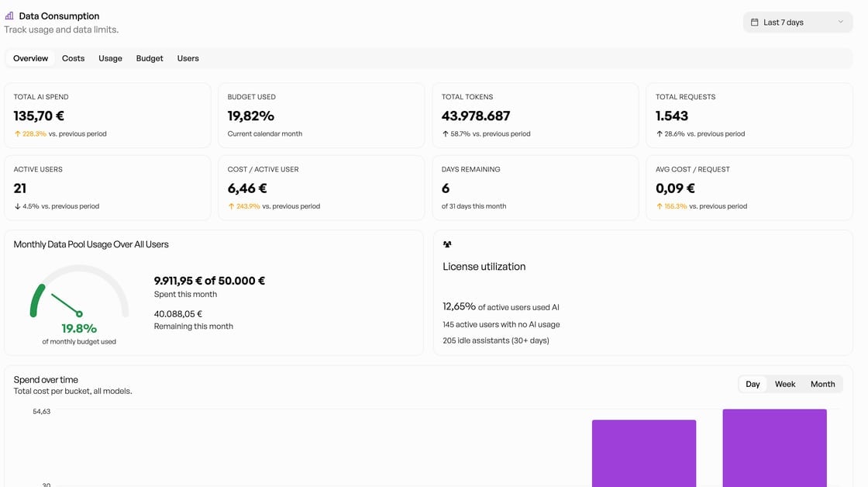Click the Total AI Spend value 135,70 €
This screenshot has width=868, height=487.
pyautogui.click(x=39, y=116)
